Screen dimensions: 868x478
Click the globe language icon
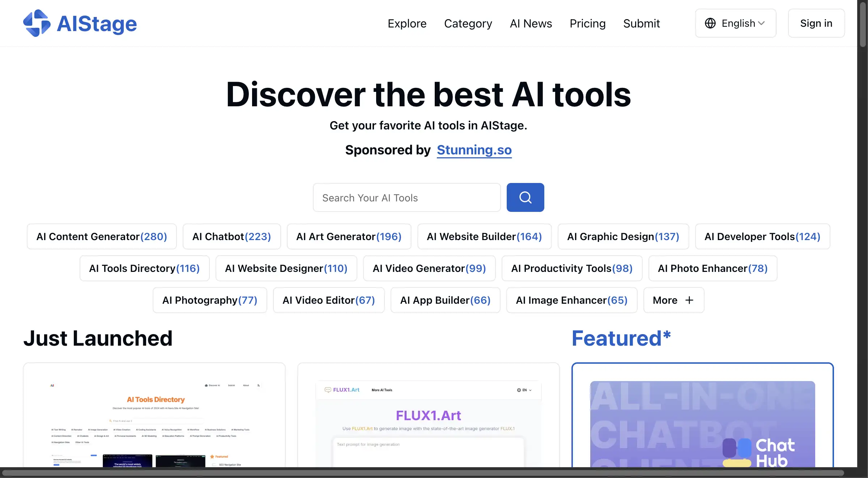click(x=710, y=22)
